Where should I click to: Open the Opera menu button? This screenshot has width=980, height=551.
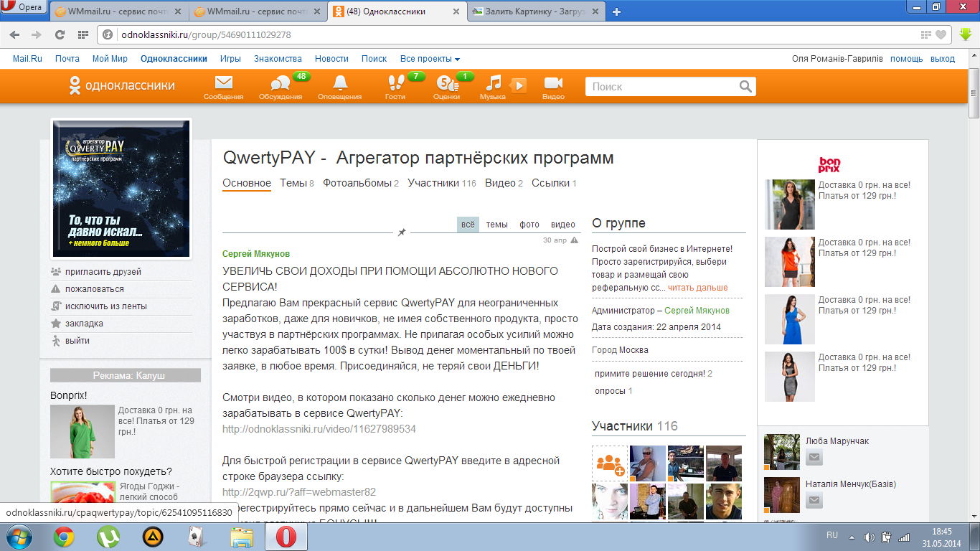[24, 8]
